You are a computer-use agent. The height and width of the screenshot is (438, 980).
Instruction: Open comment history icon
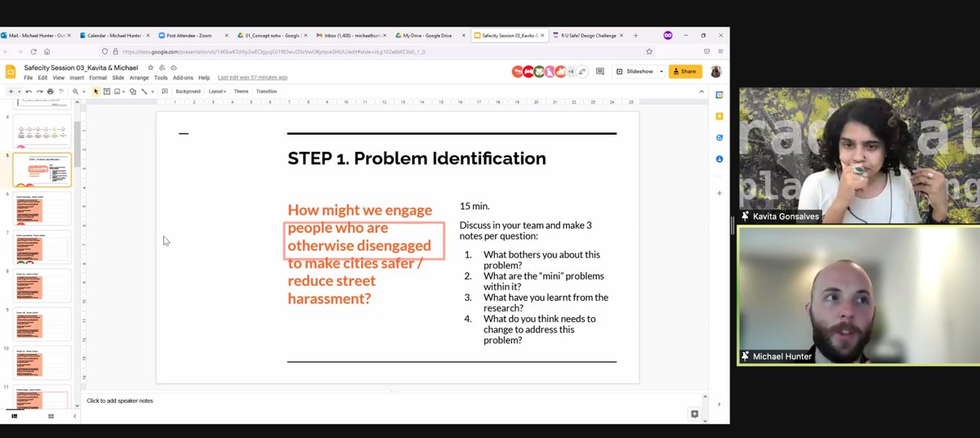[x=600, y=71]
